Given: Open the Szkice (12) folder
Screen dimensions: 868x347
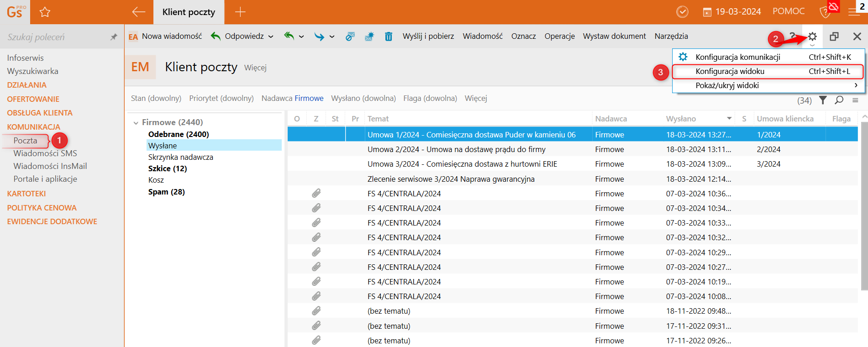Looking at the screenshot, I should [167, 168].
